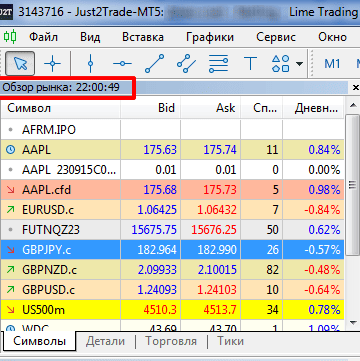
Task: Sort by the spread column header
Action: click(261, 108)
